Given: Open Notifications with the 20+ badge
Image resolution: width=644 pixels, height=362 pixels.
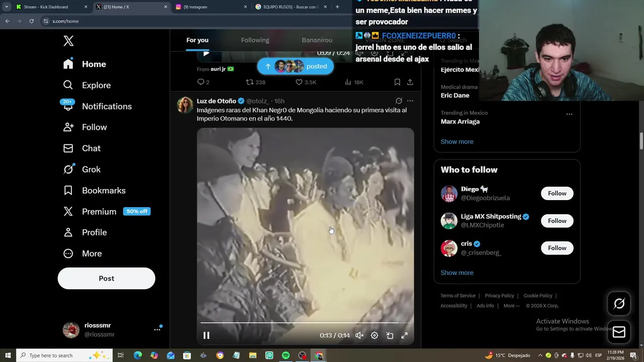Looking at the screenshot, I should (x=97, y=106).
